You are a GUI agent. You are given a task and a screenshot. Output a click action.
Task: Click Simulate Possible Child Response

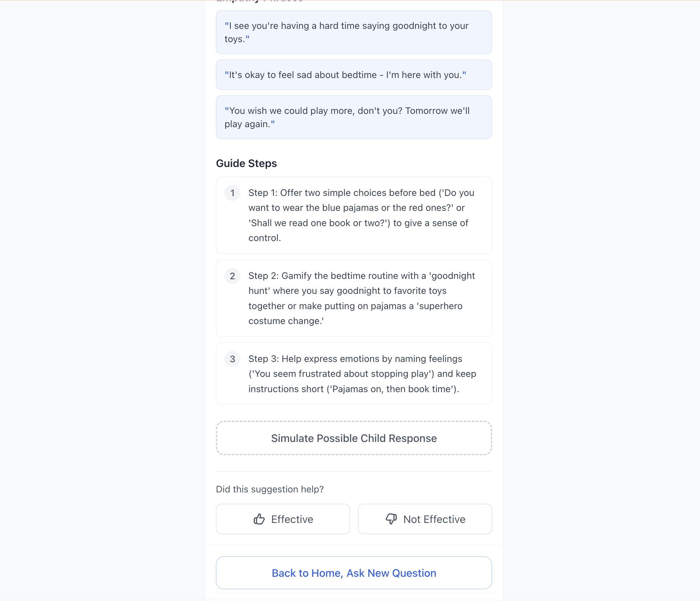click(353, 438)
